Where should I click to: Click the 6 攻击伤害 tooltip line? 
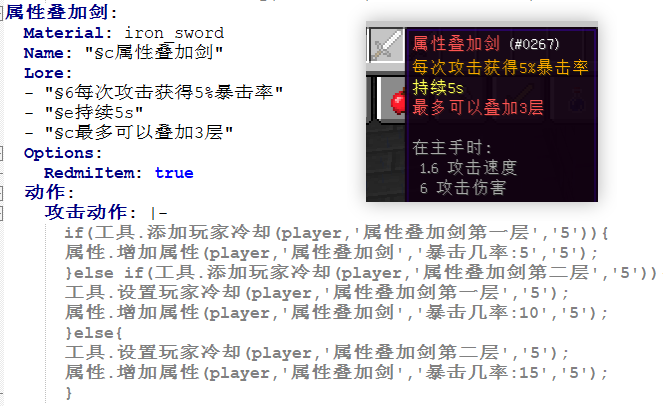pyautogui.click(x=463, y=188)
